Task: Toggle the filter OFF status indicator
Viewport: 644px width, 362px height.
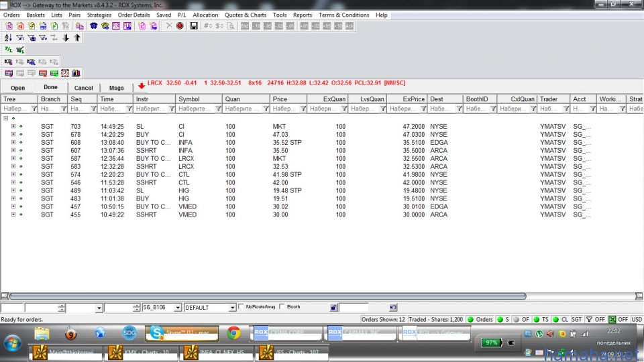Action: [x=596, y=319]
